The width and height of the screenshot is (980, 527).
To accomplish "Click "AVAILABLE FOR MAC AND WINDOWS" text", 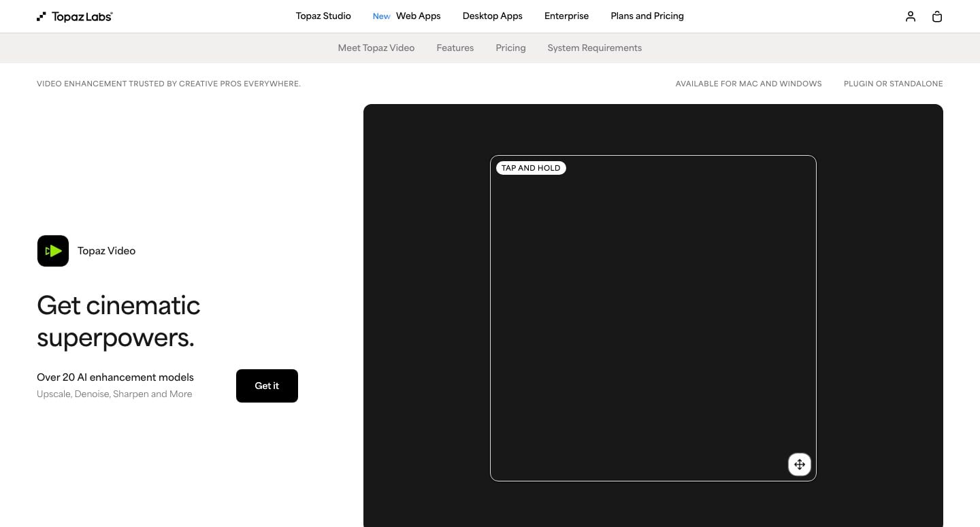I will coord(749,84).
